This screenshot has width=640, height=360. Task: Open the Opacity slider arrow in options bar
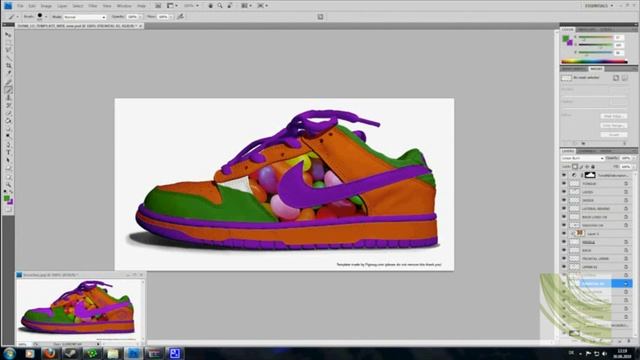coord(140,17)
